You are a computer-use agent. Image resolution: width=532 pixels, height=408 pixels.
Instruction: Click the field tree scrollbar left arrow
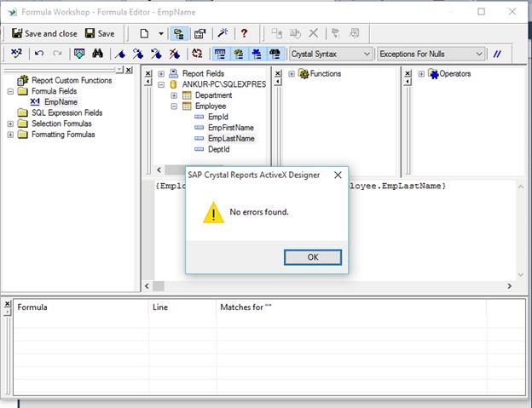tap(159, 170)
